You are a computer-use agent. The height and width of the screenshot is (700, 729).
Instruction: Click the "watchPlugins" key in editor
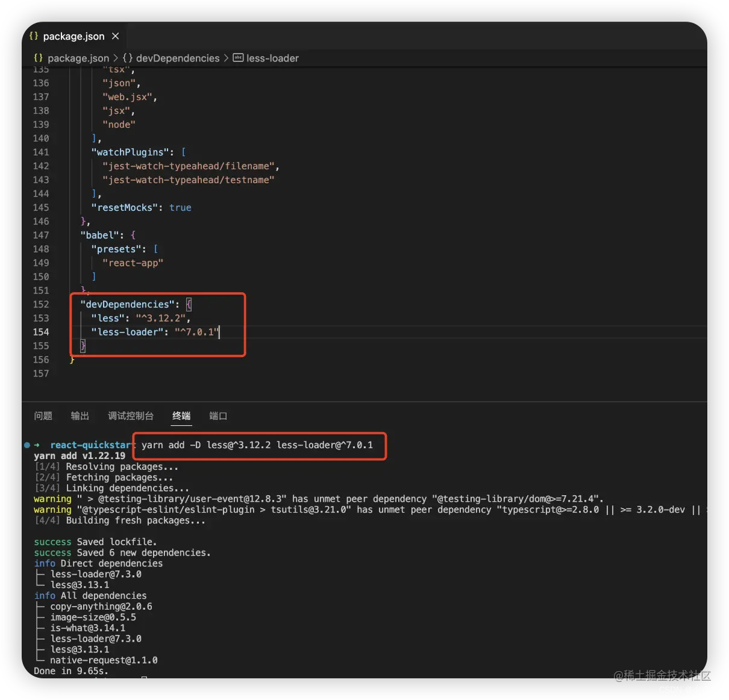pyautogui.click(x=130, y=152)
